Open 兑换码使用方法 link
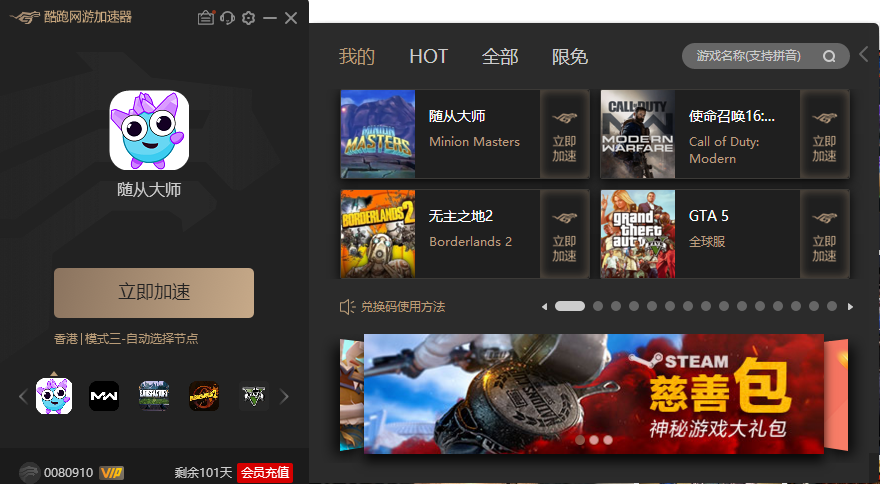 402,307
